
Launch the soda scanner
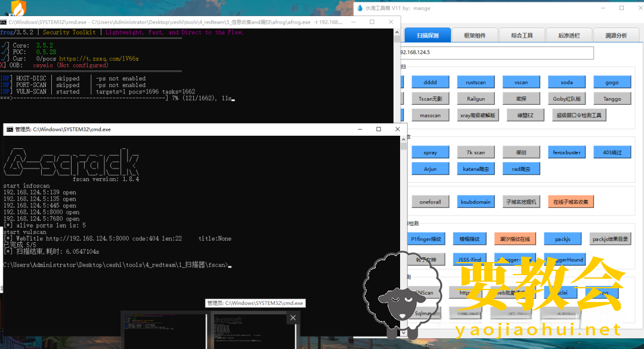click(567, 82)
